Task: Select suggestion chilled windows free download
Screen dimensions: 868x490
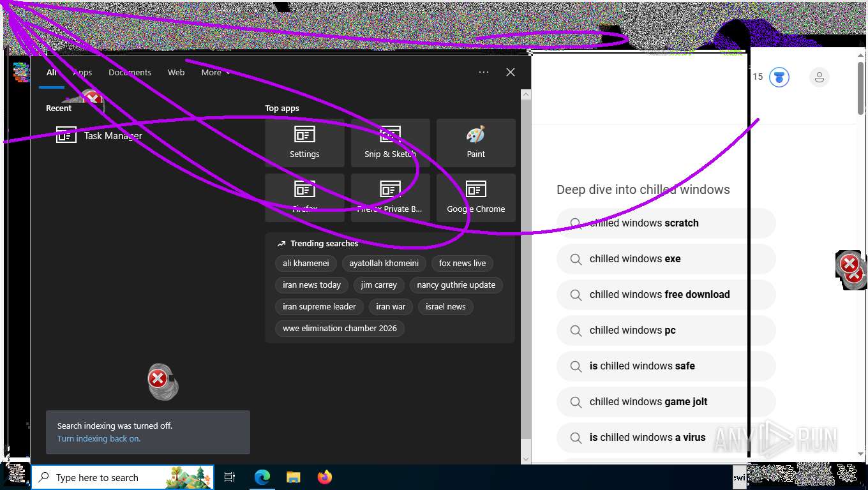Action: coord(666,295)
